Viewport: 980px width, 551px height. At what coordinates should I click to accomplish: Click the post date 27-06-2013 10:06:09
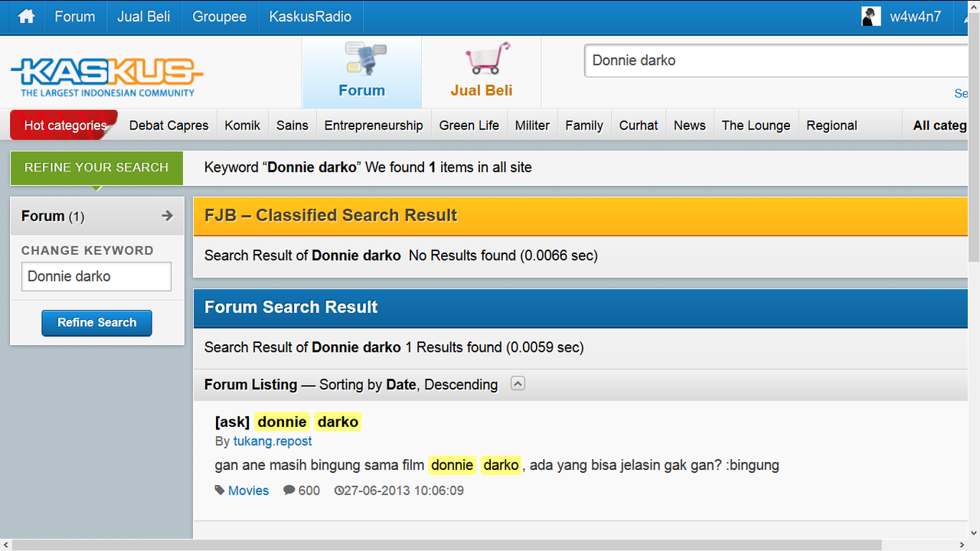[x=403, y=491]
